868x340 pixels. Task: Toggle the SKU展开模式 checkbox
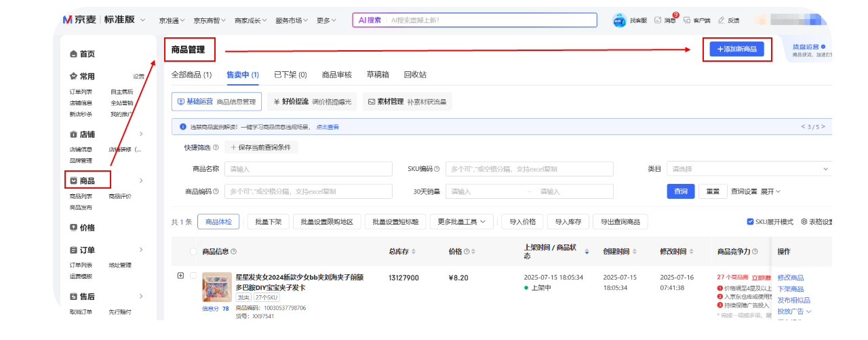(x=750, y=222)
